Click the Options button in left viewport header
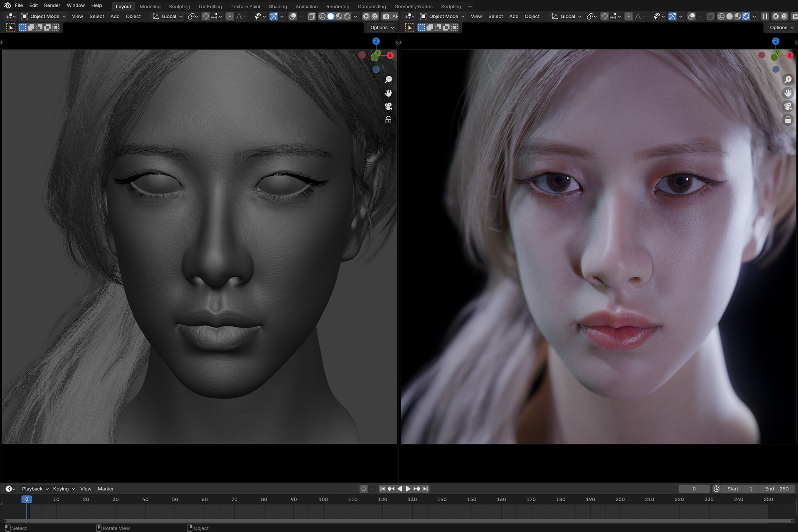Viewport: 798px width, 532px height. coord(380,27)
